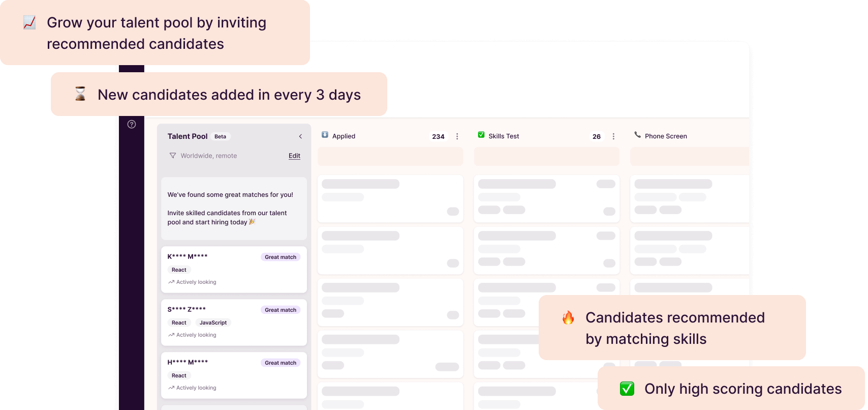
Task: Click the Phone Screen handset icon
Action: [x=637, y=135]
